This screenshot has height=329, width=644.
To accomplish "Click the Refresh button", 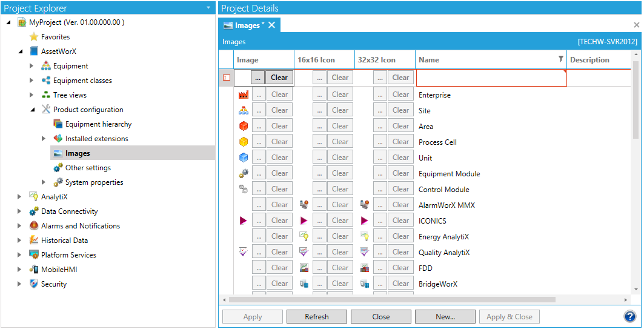I will [316, 316].
